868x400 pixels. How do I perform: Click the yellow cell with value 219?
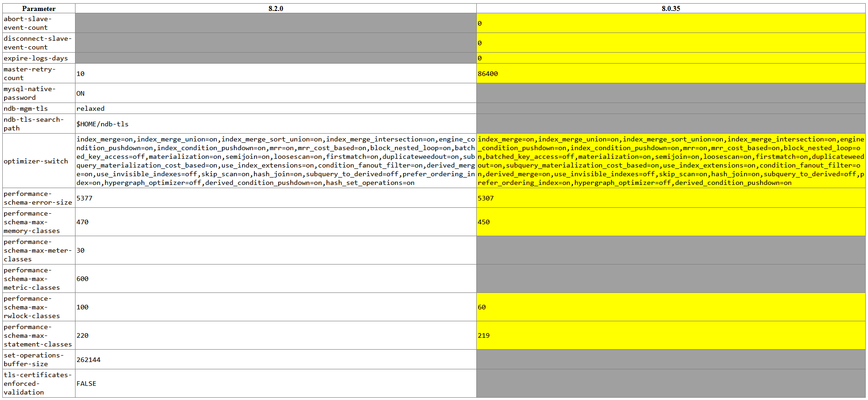point(671,335)
